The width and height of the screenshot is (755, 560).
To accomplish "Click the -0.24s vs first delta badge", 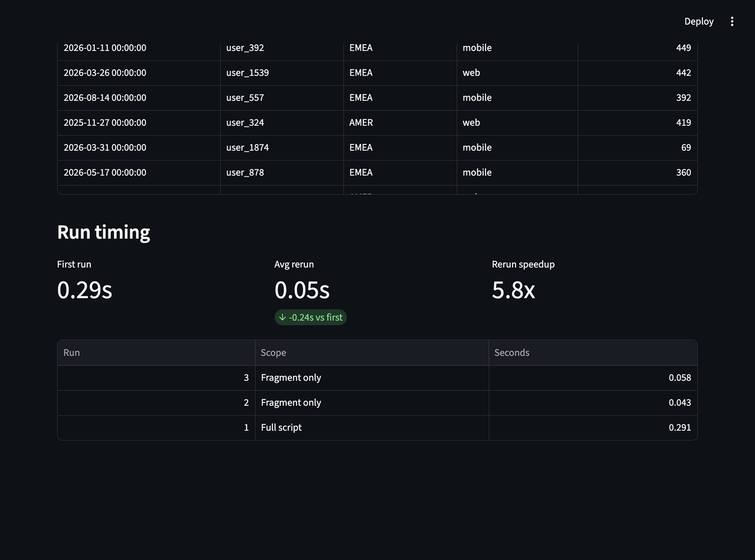I will (310, 317).
